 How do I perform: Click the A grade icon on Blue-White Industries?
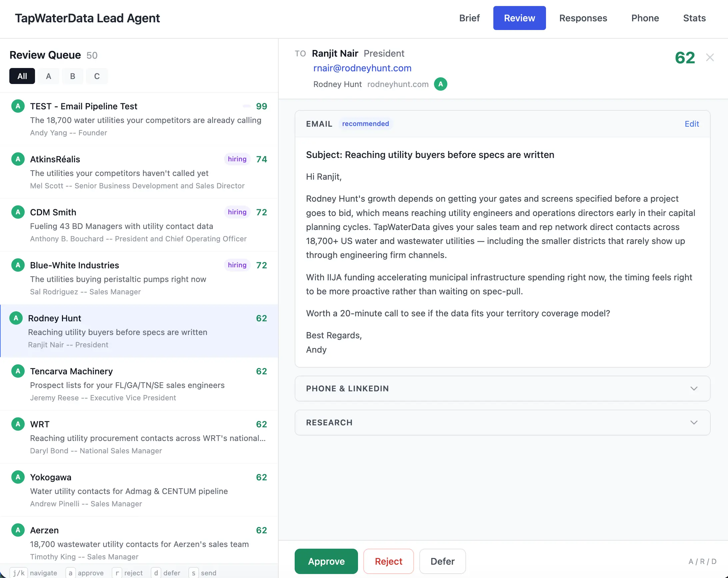18,265
